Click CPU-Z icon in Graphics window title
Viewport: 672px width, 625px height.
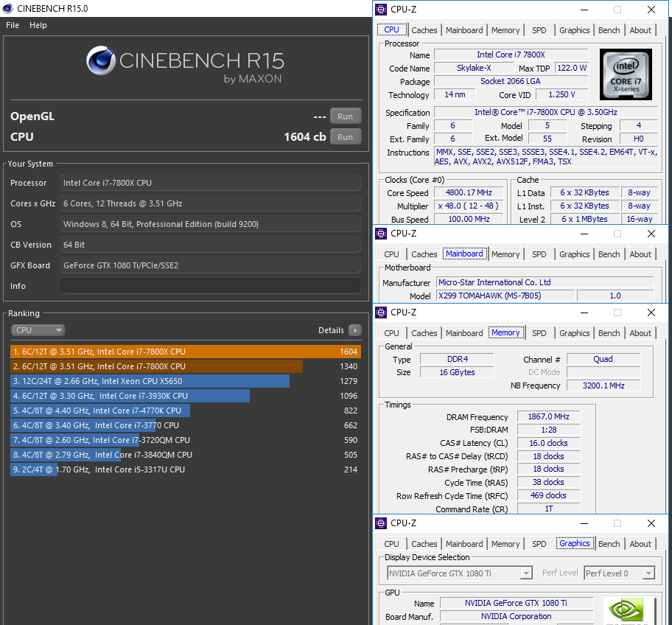point(381,523)
